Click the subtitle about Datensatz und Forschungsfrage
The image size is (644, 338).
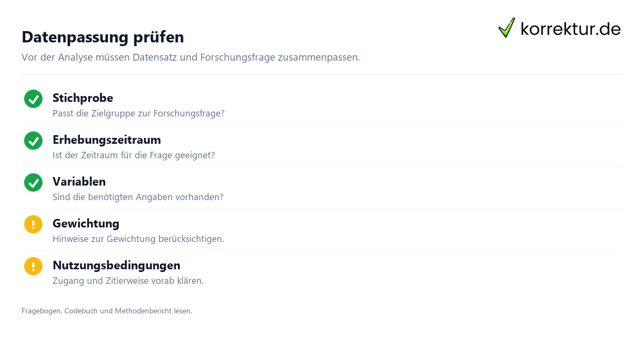(191, 57)
